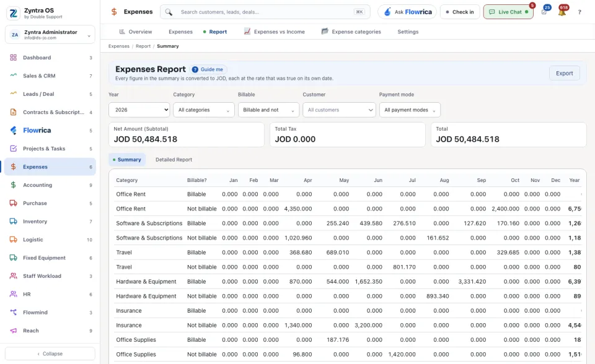Click the Export button
Image resolution: width=595 pixels, height=364 pixels.
[x=564, y=73]
